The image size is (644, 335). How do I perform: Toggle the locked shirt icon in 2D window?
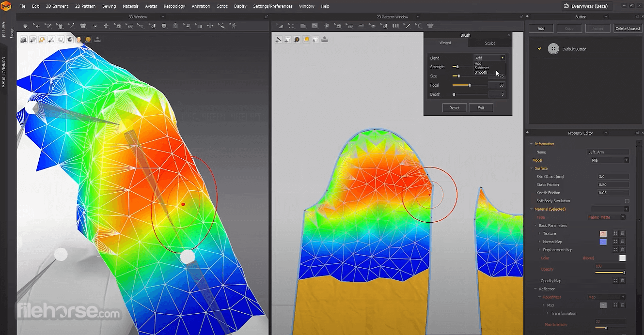coord(315,39)
